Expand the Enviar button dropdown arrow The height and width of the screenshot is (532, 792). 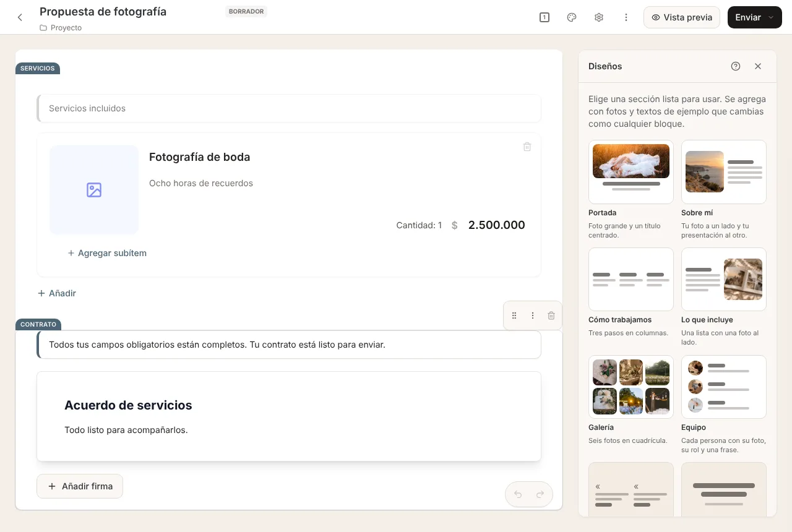click(771, 17)
